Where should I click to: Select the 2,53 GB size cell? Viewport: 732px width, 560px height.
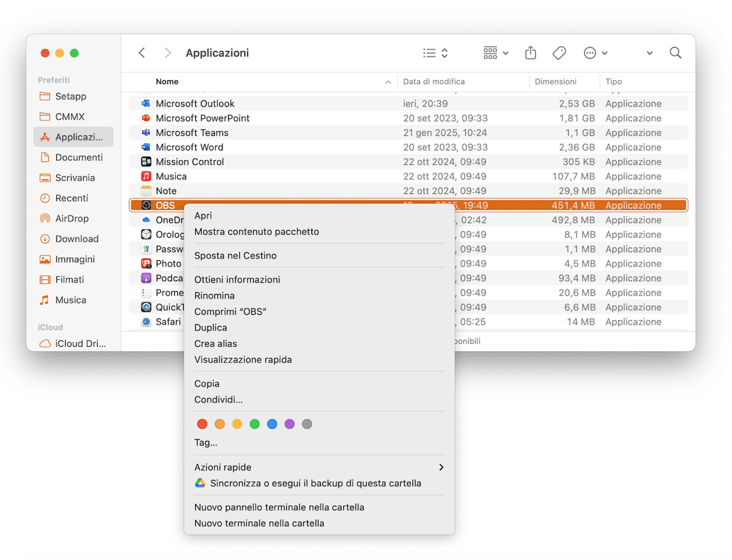[577, 104]
